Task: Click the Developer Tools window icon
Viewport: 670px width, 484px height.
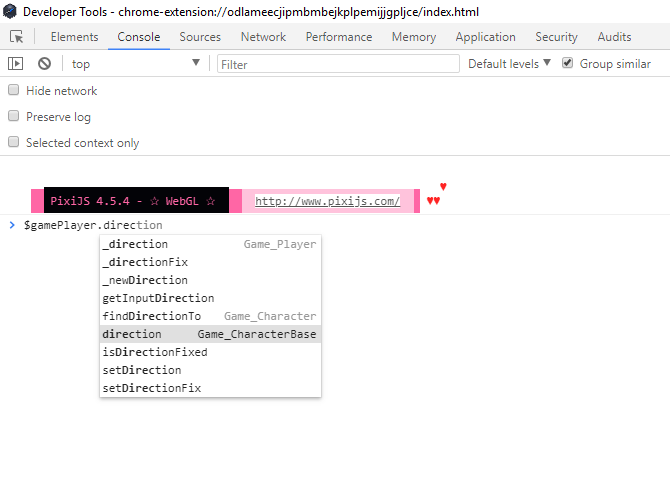Action: [x=9, y=11]
